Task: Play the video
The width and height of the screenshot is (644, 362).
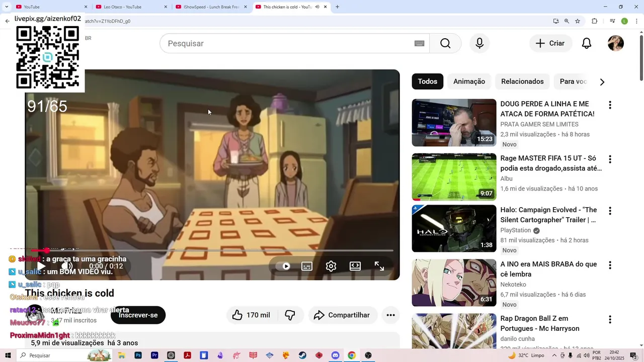Action: [x=41, y=266]
